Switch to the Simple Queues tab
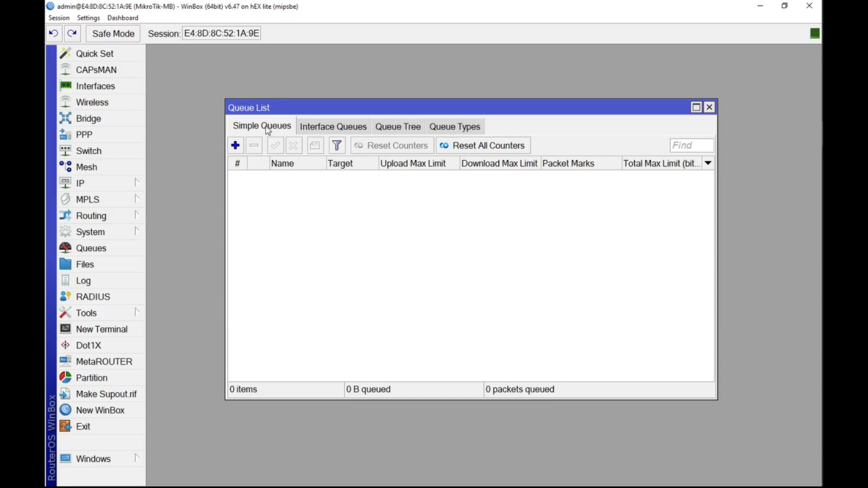868x488 pixels. point(262,126)
